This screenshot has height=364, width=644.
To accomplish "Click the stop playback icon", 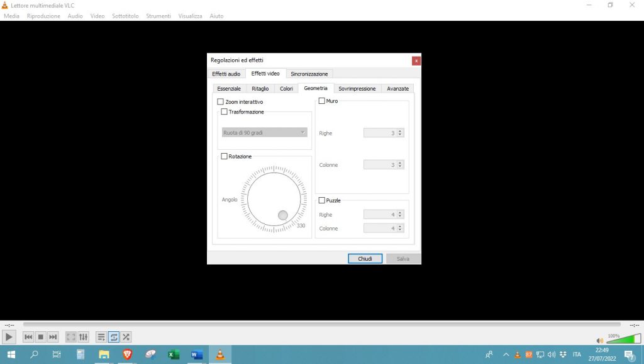I will (x=40, y=338).
